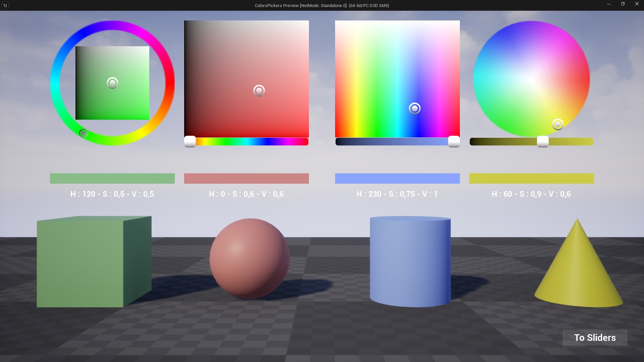Close the ColorsPickers Preview window

click(x=637, y=5)
